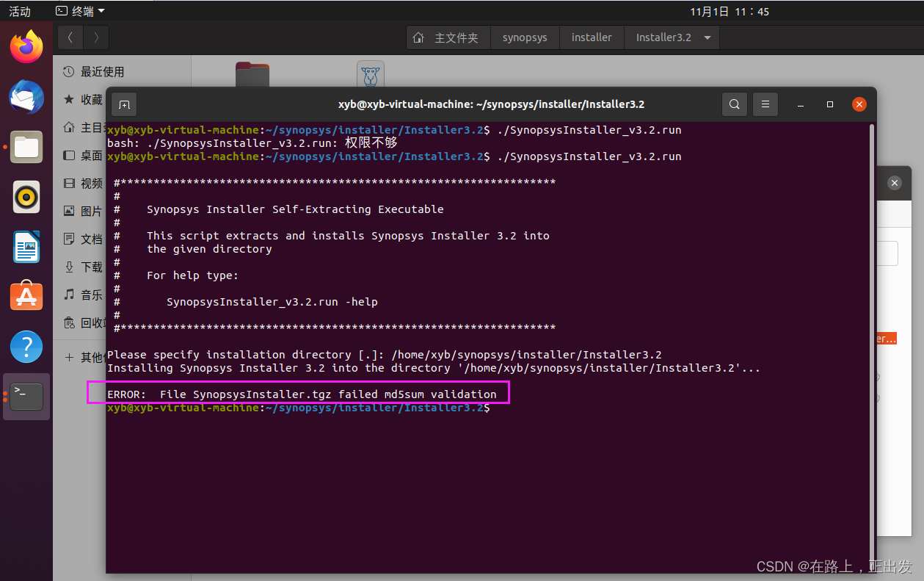Open the Files app in the dock
The image size is (924, 581).
coord(26,147)
